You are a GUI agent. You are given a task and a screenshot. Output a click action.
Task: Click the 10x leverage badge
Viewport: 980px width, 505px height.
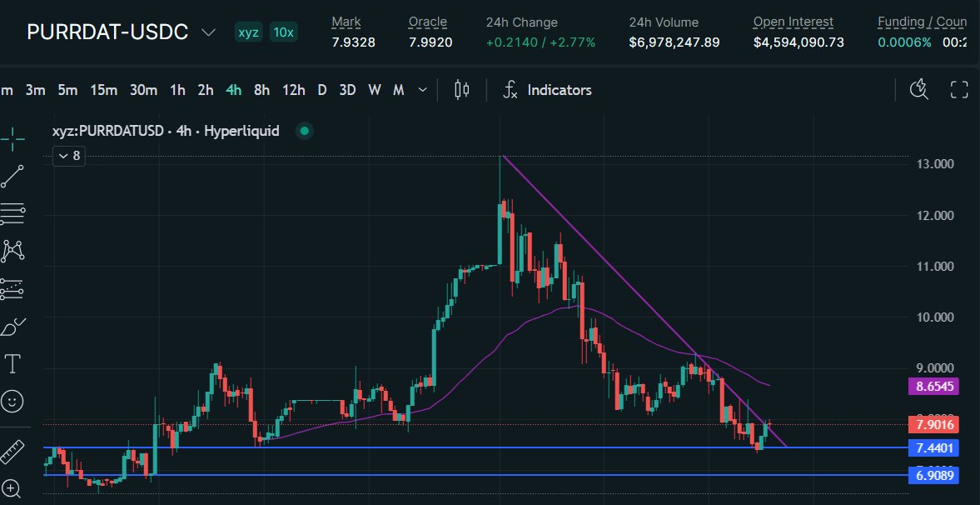click(x=283, y=32)
